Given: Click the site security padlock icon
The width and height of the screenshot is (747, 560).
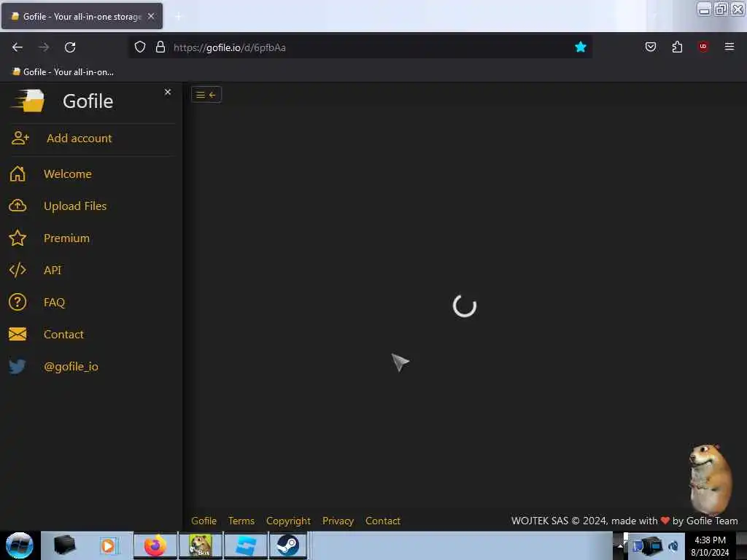Looking at the screenshot, I should pyautogui.click(x=160, y=47).
